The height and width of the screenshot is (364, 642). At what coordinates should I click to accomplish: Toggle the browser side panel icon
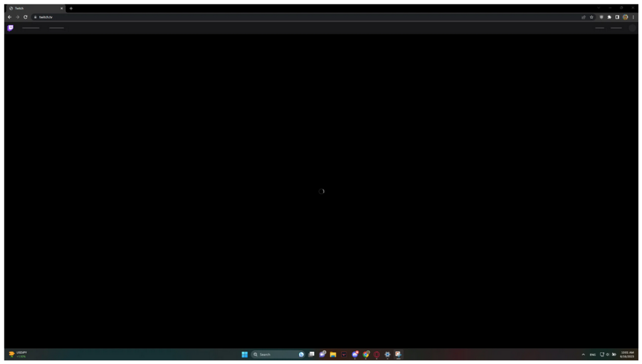coord(617,17)
